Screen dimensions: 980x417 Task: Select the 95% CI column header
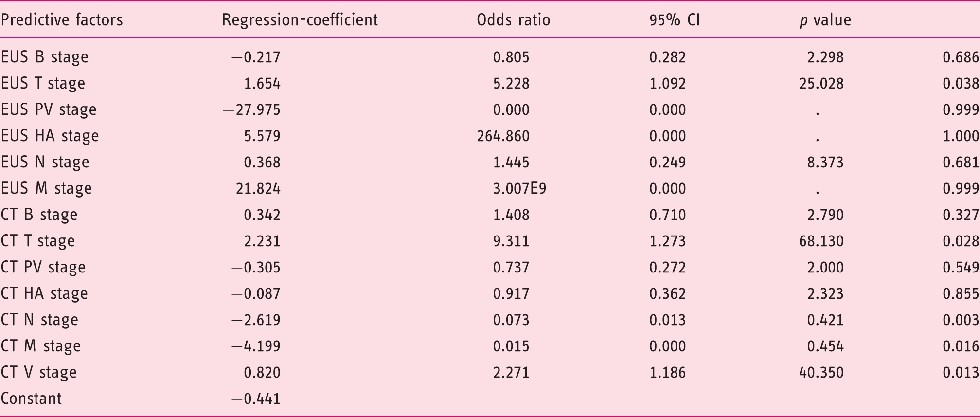point(675,20)
